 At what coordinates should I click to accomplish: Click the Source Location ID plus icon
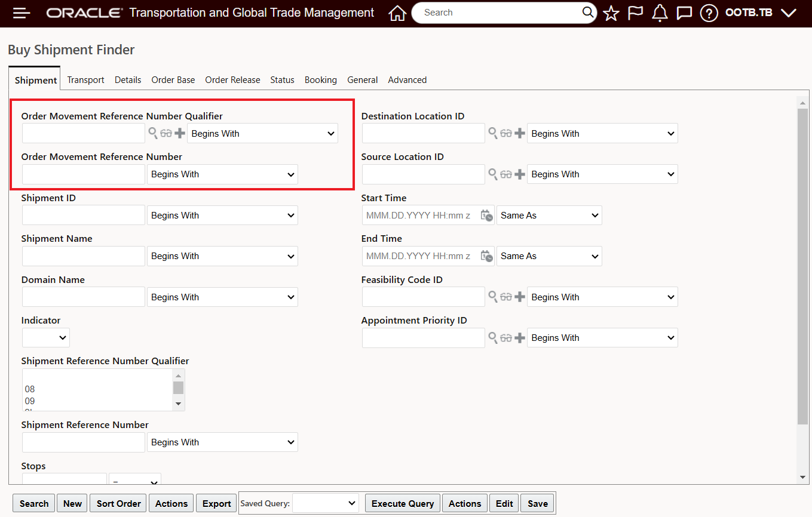519,174
